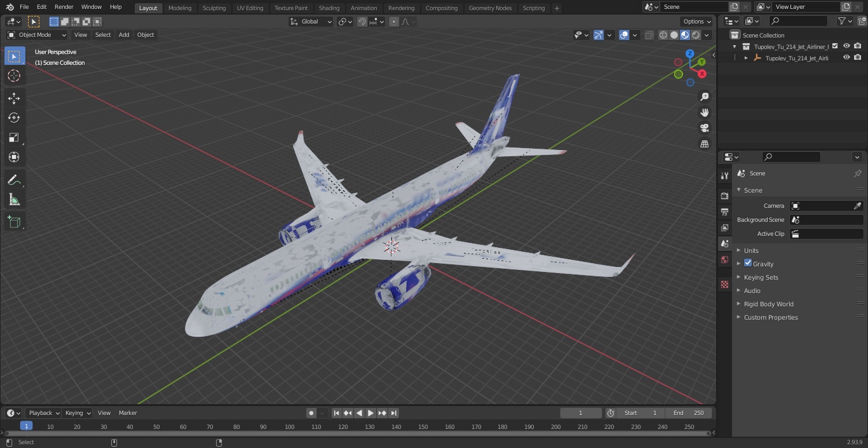This screenshot has height=448, width=868.
Task: Switch to rendered viewport shading
Action: coord(696,35)
